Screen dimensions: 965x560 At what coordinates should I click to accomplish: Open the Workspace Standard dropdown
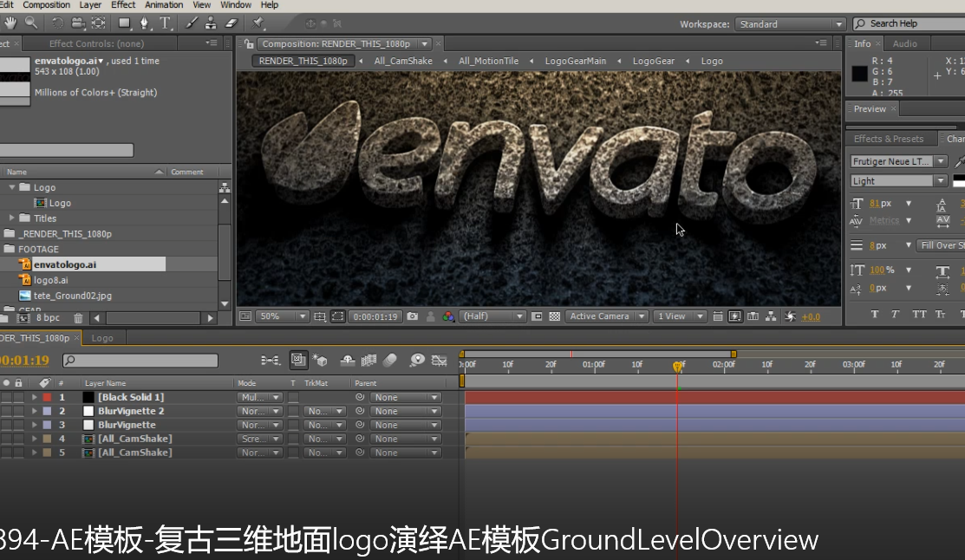coord(790,24)
